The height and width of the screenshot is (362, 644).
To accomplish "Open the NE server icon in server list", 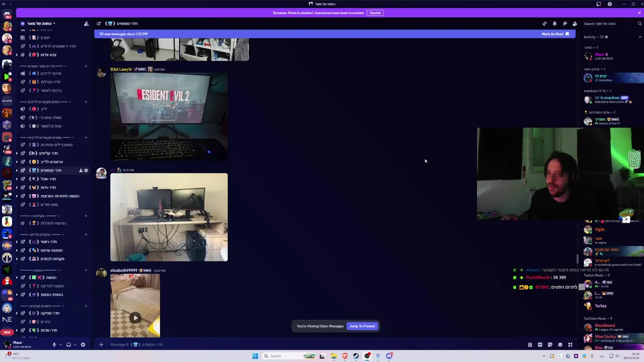I will point(7,319).
